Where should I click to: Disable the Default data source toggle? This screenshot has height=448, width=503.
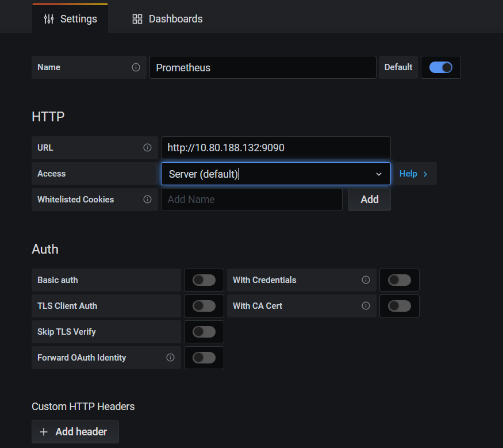(x=441, y=67)
